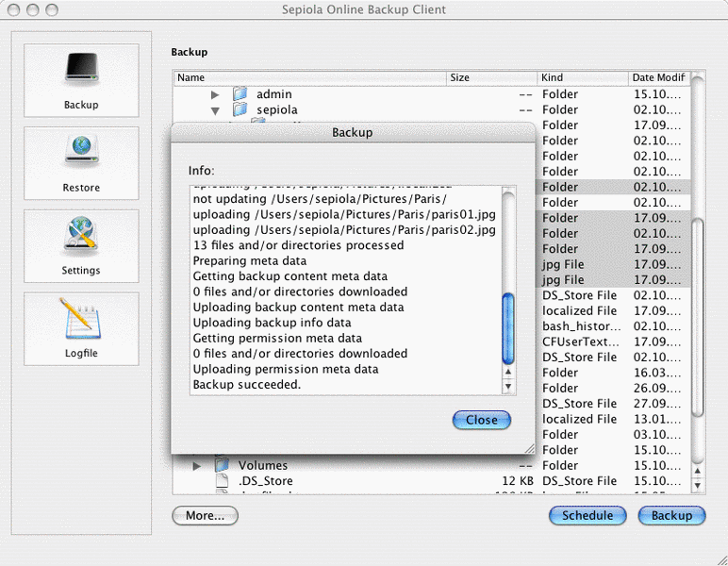Select the 'Backup succeeded.' log line
The height and width of the screenshot is (566, 728).
point(247,385)
